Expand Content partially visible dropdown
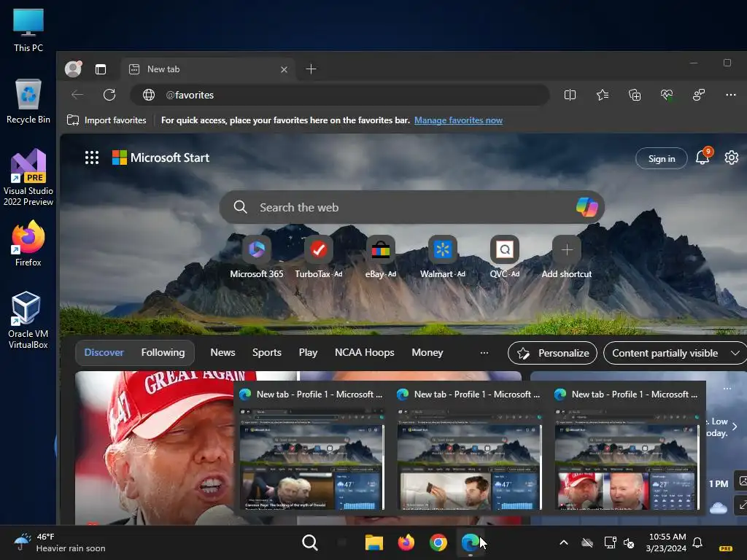747x560 pixels. [675, 353]
